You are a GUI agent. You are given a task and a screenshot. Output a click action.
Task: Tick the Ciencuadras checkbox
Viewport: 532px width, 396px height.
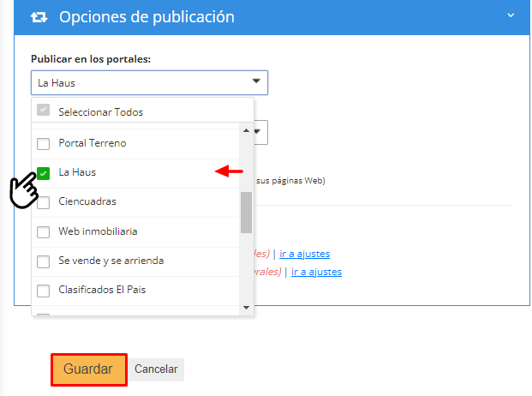(x=44, y=202)
